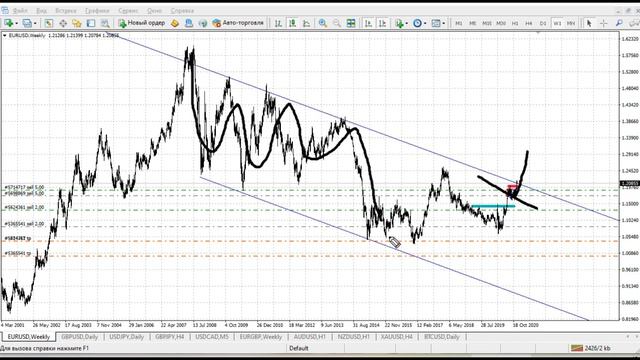The width and height of the screenshot is (640, 360).
Task: Open the Strategy Tester magnifier icon
Action: click(105, 23)
